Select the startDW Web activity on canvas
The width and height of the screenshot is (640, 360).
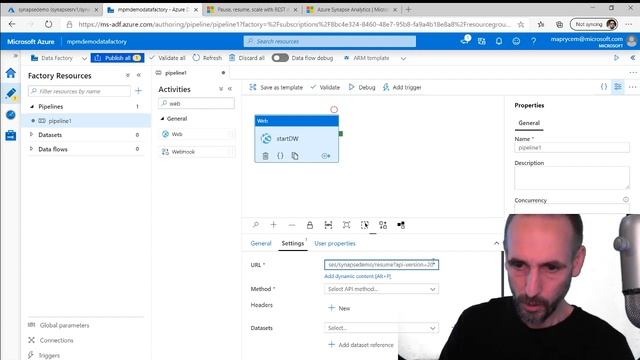[x=296, y=139]
